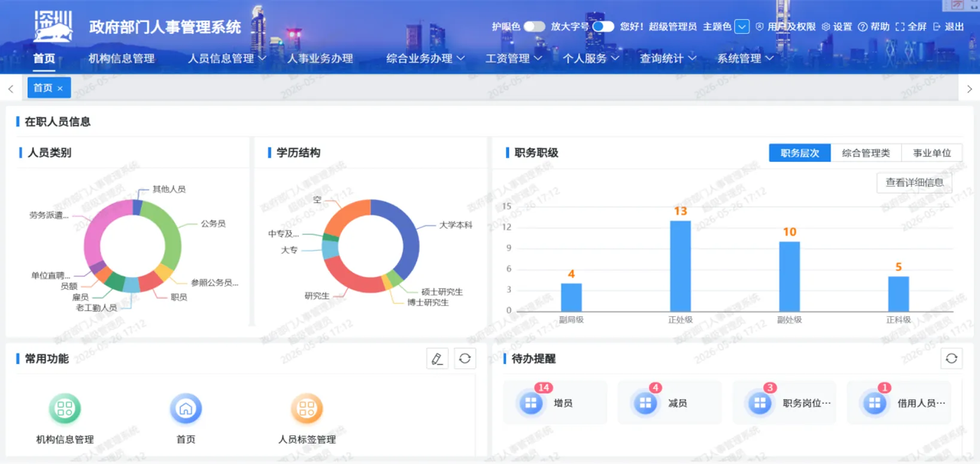Toggle the 放大字号 switch
980x464 pixels.
(603, 26)
